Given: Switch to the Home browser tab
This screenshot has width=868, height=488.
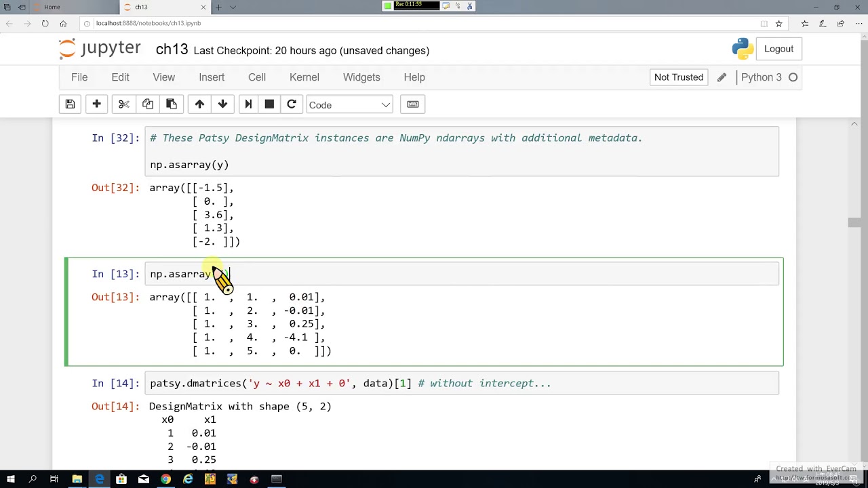Looking at the screenshot, I should (75, 7).
